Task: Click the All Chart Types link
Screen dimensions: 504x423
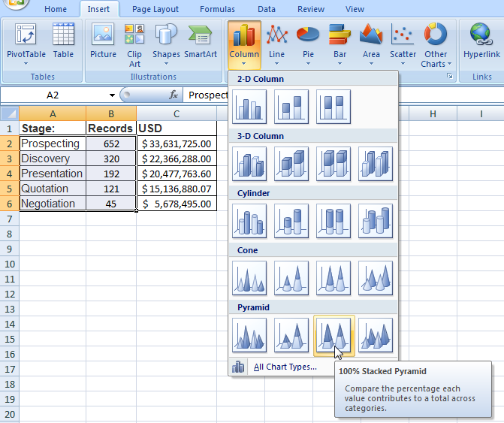Action: 285,367
